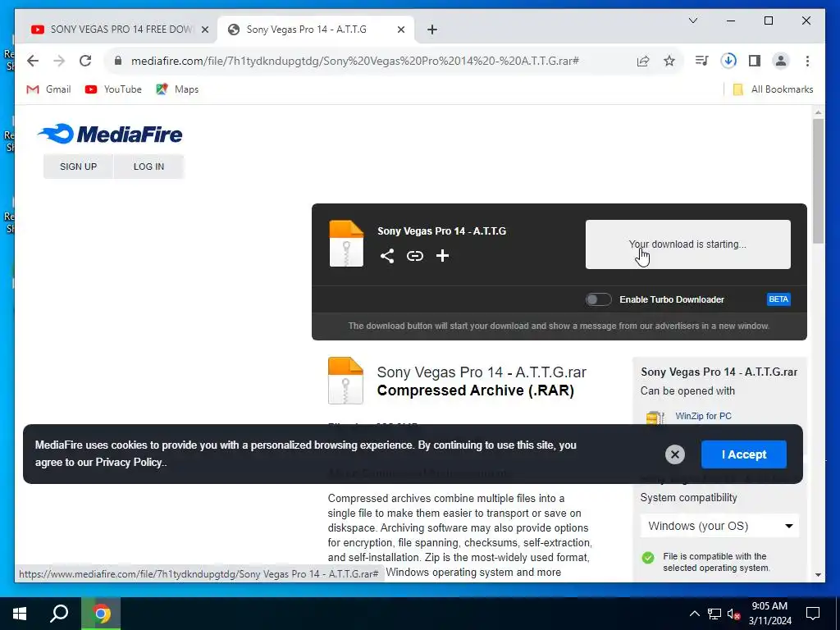Click Can be opened with text
840x630 pixels.
[688, 391]
